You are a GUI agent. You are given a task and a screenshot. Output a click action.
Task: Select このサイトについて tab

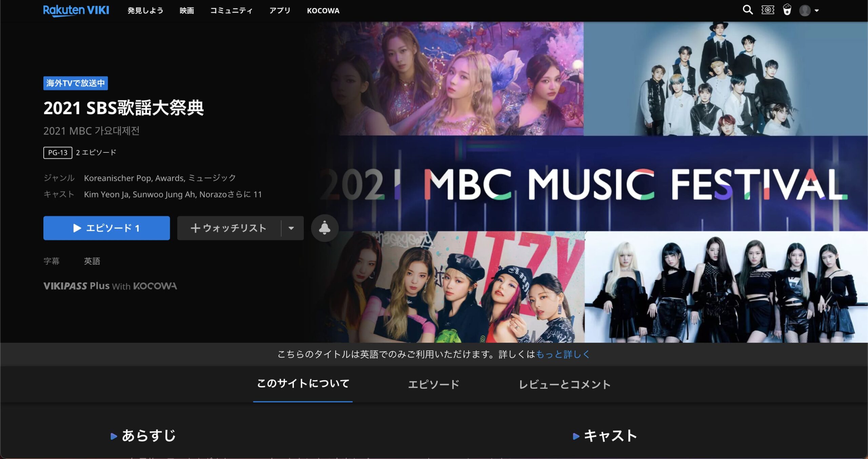click(303, 384)
